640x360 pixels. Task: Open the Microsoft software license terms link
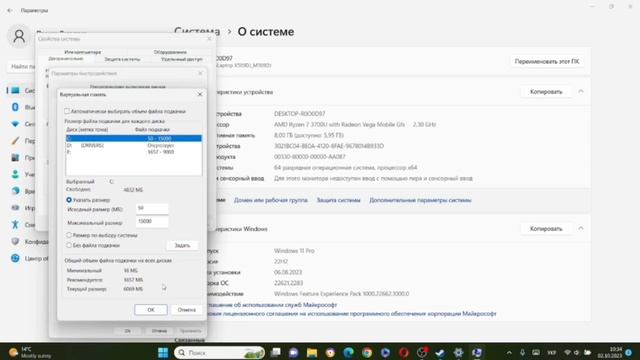click(352, 313)
